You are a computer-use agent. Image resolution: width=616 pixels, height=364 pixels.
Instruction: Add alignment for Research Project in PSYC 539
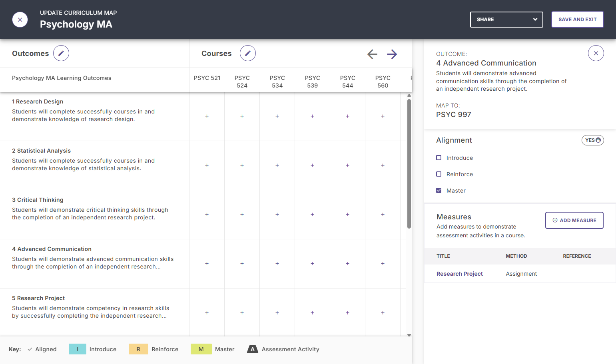click(312, 313)
